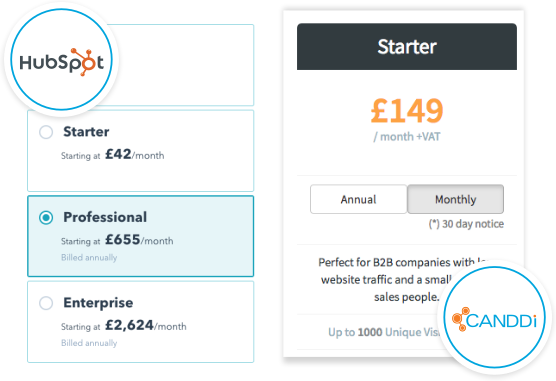The width and height of the screenshot is (556, 381).
Task: Click the orange HubSpot sprocket icon
Action: [x=84, y=62]
